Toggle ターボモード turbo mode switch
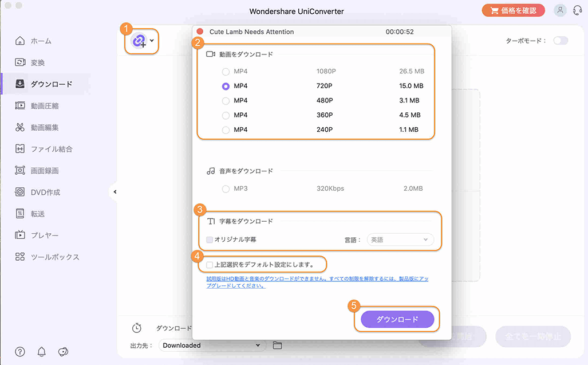This screenshot has height=365, width=588. (x=561, y=41)
